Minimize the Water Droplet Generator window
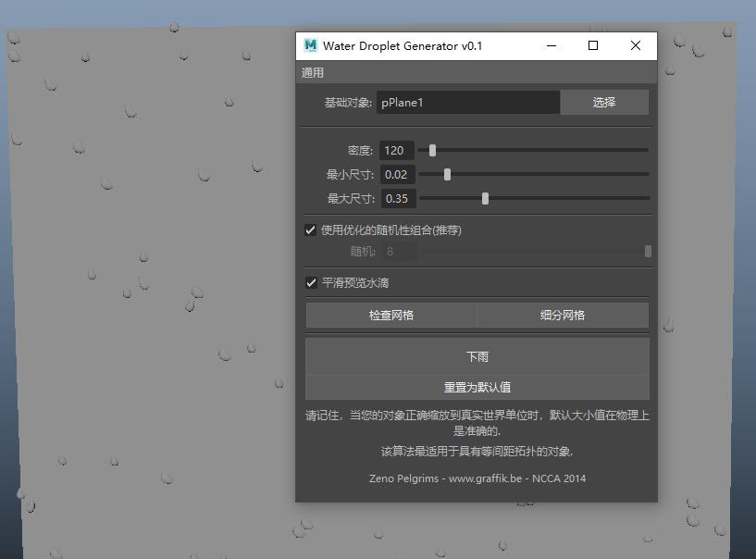Image resolution: width=756 pixels, height=559 pixels. (x=552, y=46)
